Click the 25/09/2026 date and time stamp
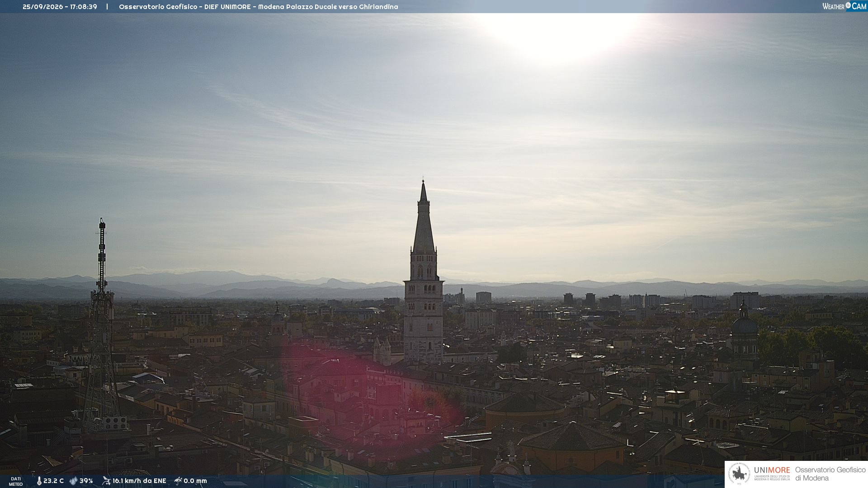This screenshot has width=868, height=488. pyautogui.click(x=60, y=7)
